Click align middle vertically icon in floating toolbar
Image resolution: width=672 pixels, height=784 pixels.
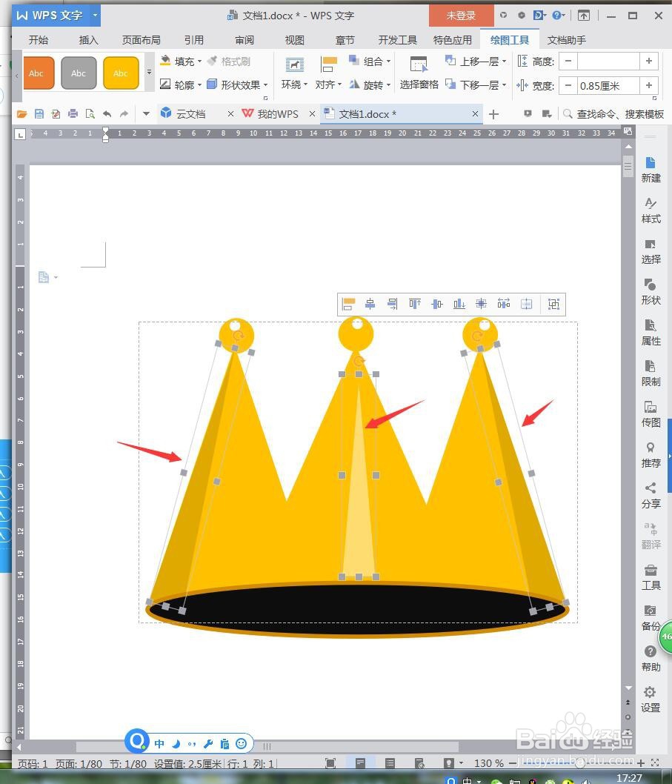437,304
